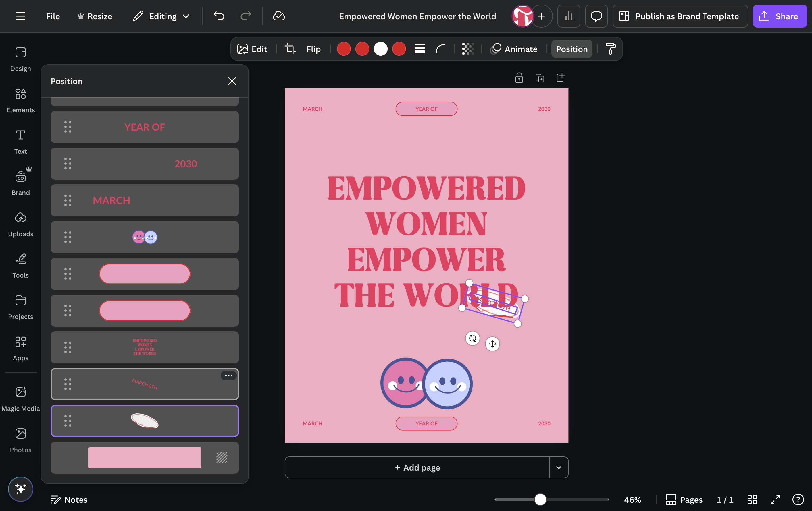Open the Uploads sidebar panel
Image resolution: width=812 pixels, height=511 pixels.
(x=21, y=224)
